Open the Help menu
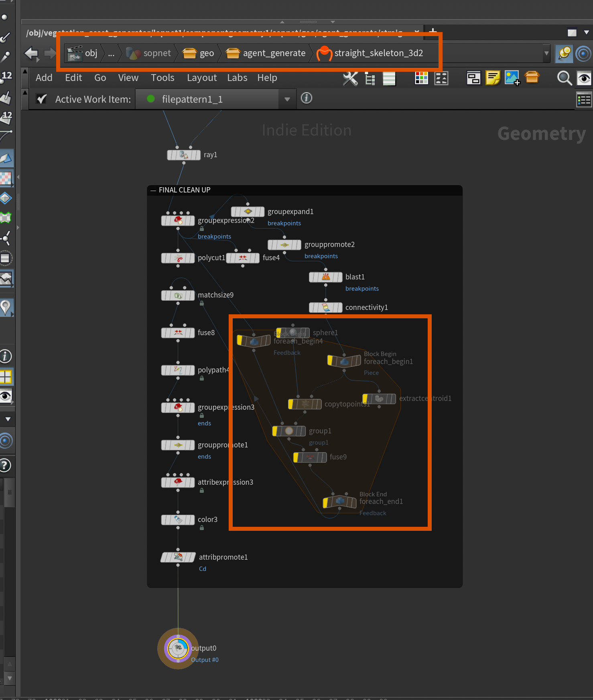This screenshot has width=593, height=700. point(267,78)
